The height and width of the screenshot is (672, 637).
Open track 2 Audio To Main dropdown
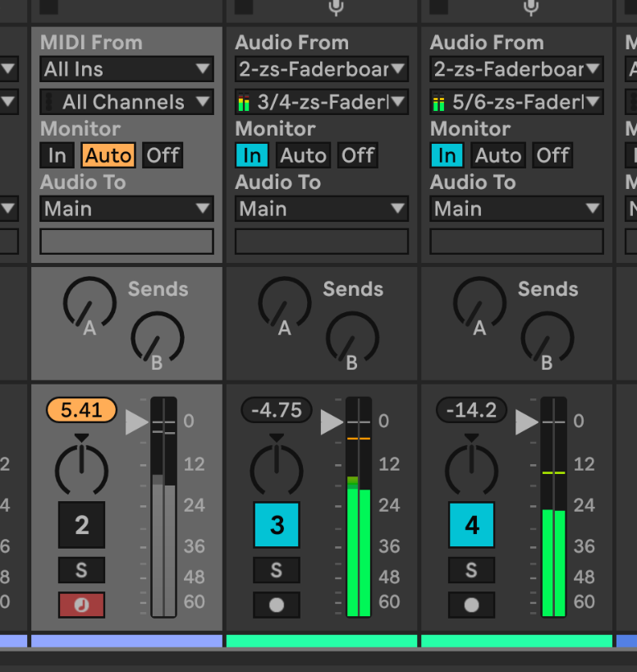[126, 209]
